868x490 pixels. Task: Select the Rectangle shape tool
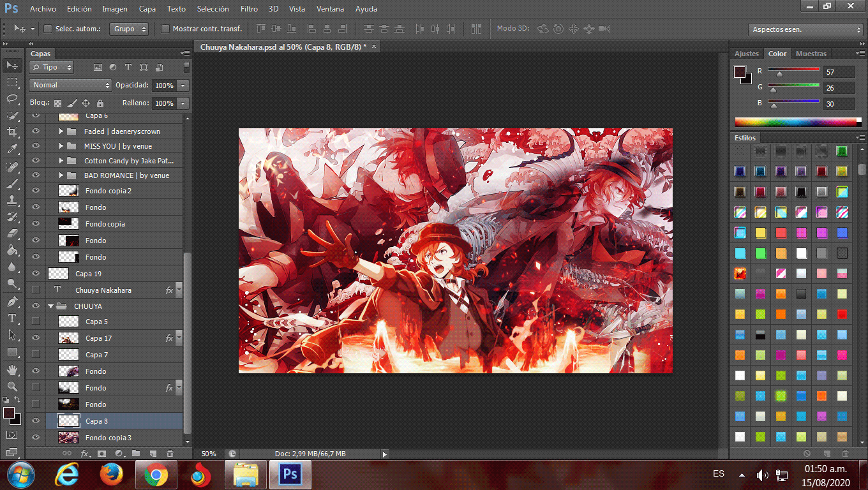[12, 352]
